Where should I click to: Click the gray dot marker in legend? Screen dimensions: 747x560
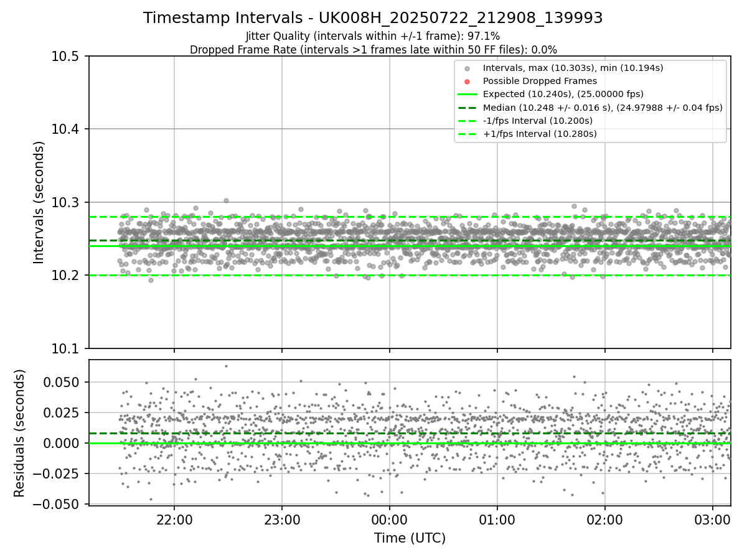[467, 68]
